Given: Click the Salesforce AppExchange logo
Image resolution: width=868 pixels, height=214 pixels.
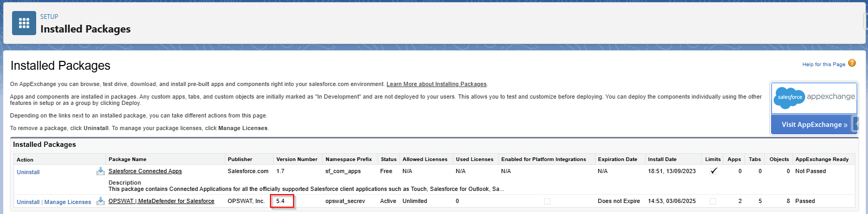Looking at the screenshot, I should coord(814,98).
